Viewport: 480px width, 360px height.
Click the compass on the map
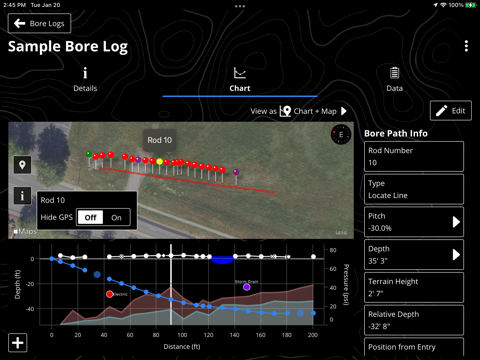[341, 134]
